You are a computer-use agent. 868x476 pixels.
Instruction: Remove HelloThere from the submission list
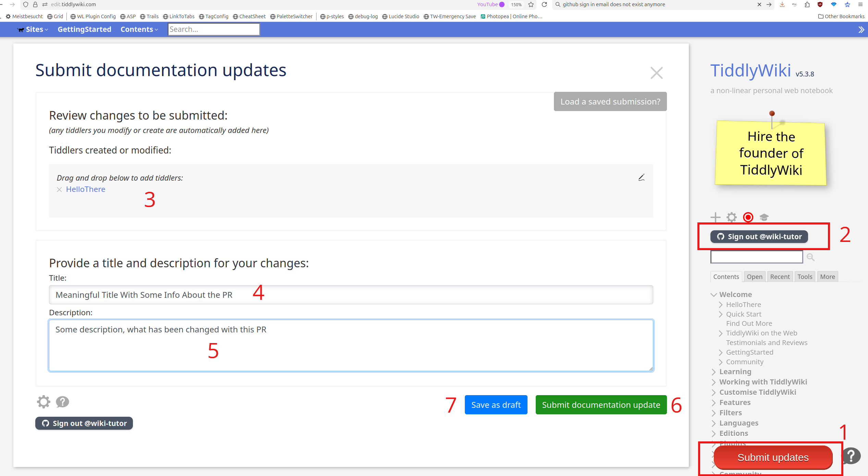click(x=59, y=190)
